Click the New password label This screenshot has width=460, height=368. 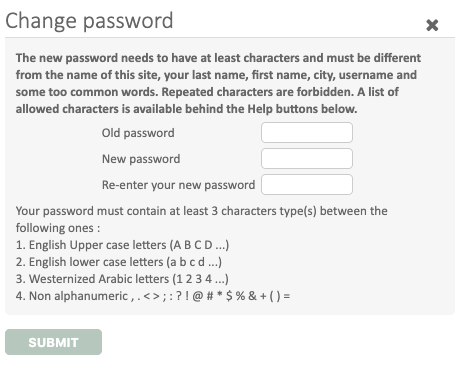pos(141,159)
